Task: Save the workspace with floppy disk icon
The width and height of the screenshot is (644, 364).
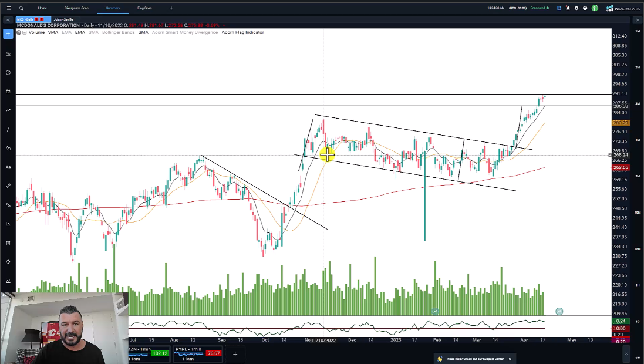Action: click(x=559, y=8)
